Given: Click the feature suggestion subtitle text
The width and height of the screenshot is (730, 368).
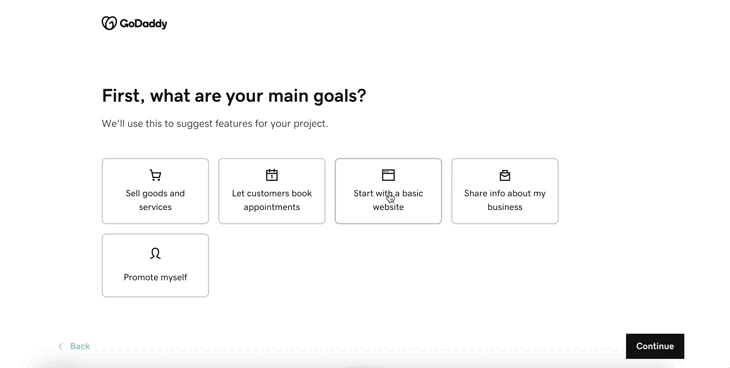Looking at the screenshot, I should (x=215, y=124).
